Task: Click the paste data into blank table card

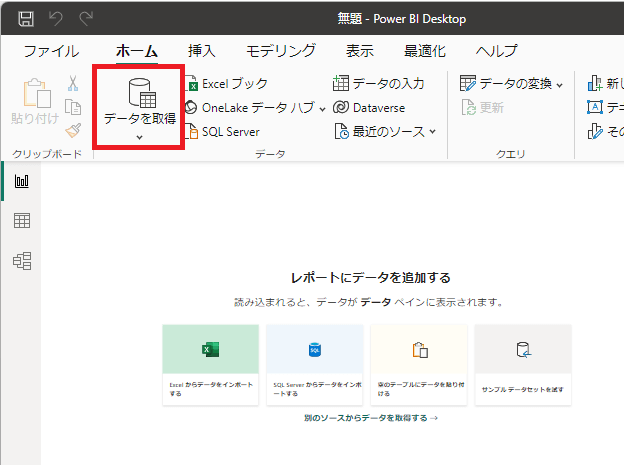Action: tap(419, 365)
